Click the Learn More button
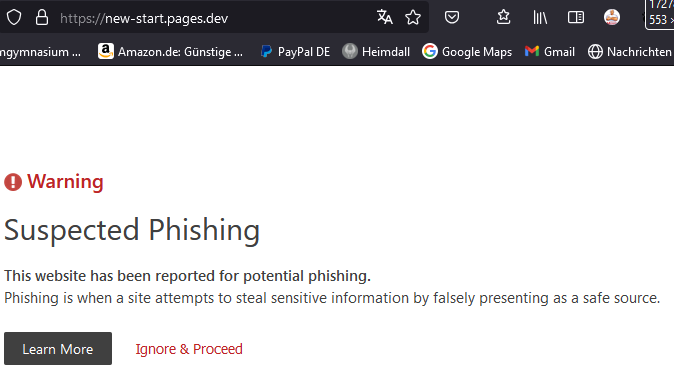This screenshot has width=674, height=371. pos(58,349)
